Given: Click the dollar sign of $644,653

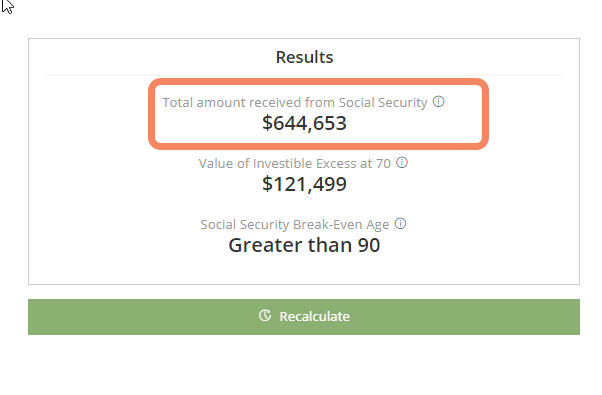Looking at the screenshot, I should coord(267,123).
